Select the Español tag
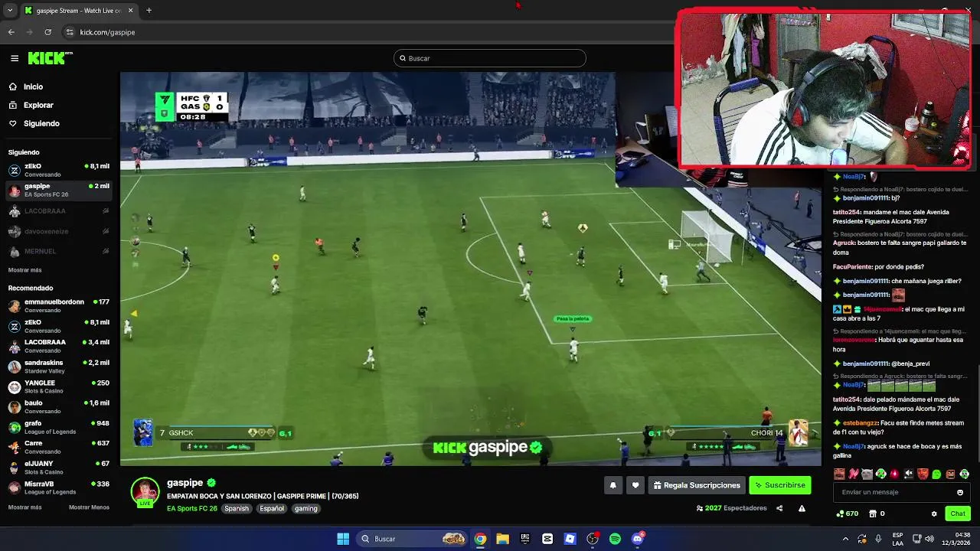This screenshot has height=551, width=980. [272, 508]
